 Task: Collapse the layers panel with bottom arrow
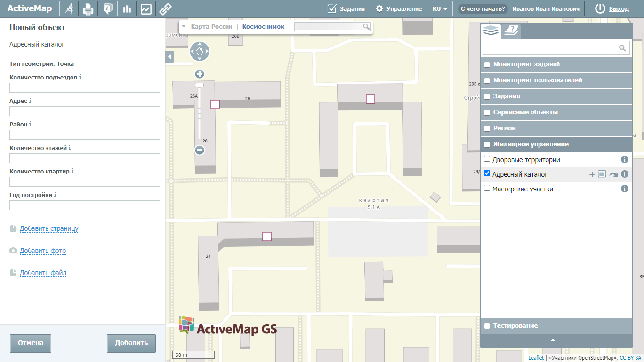553,340
